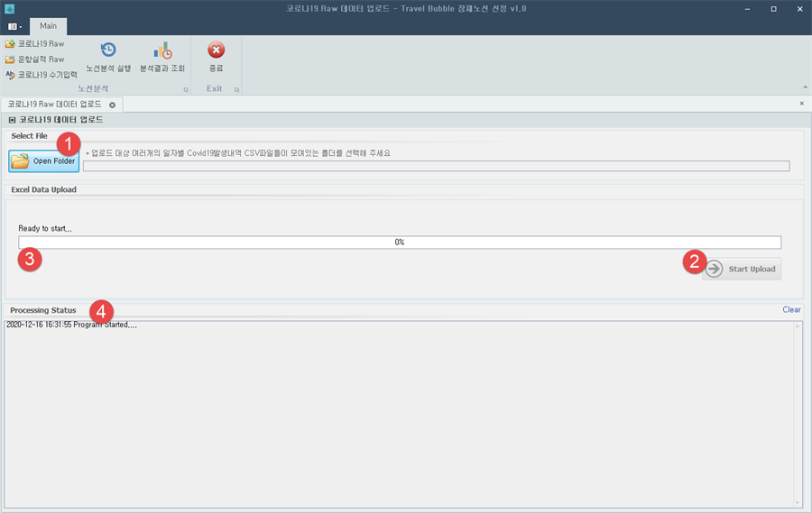Click the upload progress bar showing 0%
Viewport: 812px width, 513px height.
click(x=400, y=243)
